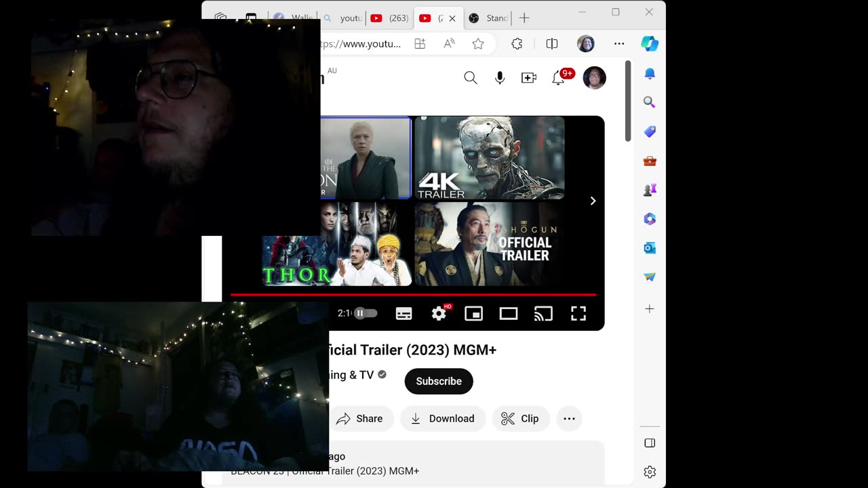Open YouTube search
This screenshot has width=868, height=488.
point(471,78)
